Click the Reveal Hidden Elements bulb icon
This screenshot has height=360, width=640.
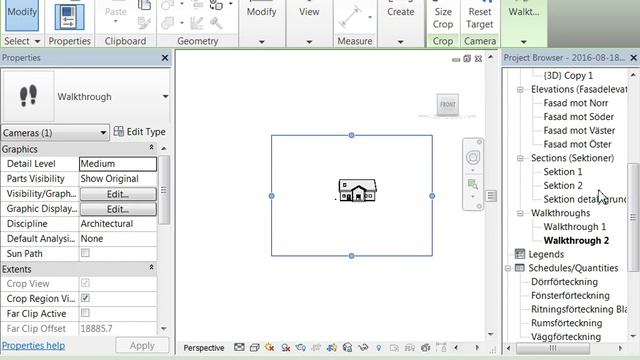click(x=379, y=348)
